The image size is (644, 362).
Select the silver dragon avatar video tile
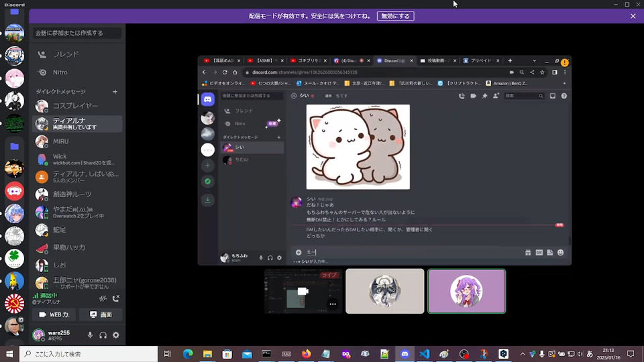[x=384, y=291]
